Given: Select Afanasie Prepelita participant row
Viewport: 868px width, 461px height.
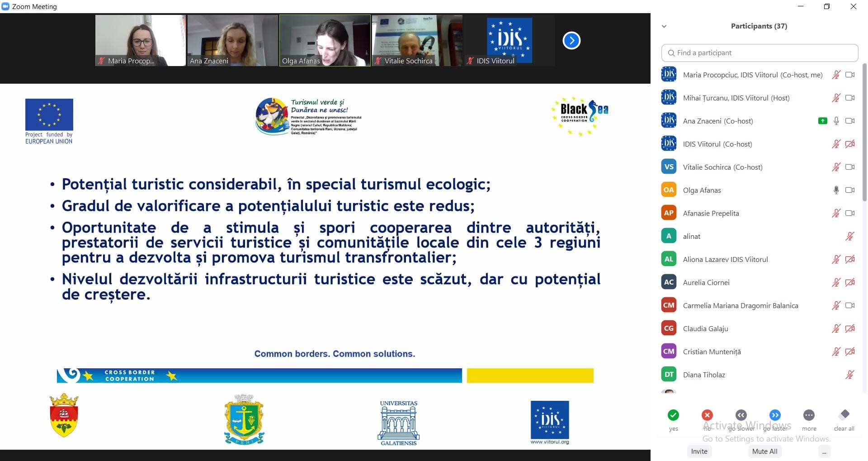Looking at the screenshot, I should coord(759,214).
